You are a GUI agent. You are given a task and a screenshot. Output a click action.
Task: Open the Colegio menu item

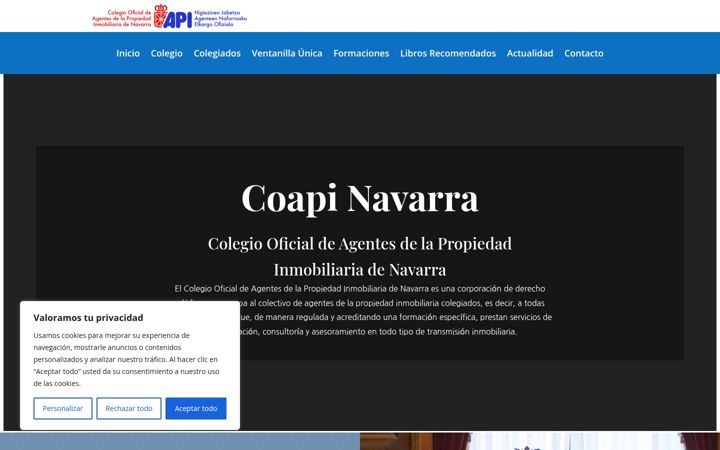pos(167,53)
